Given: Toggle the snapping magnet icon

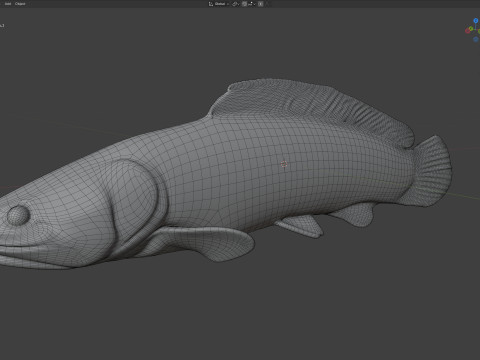Looking at the screenshot, I should tap(245, 4).
